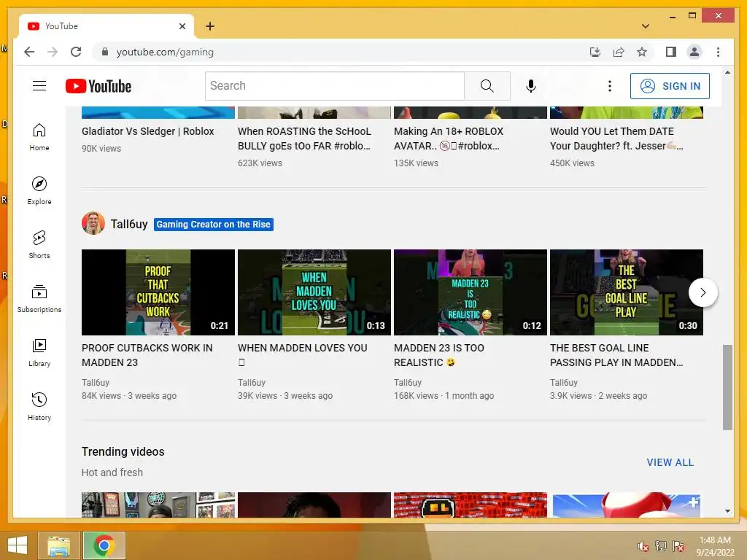Open THE BEST GOAL LINE PASSING PLAY title
Screen dimensions: 747x560
616,355
